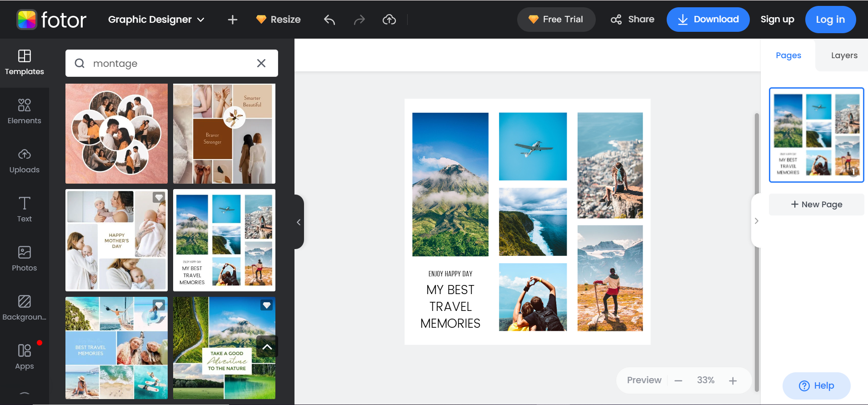Click the Preview button
Image resolution: width=868 pixels, height=405 pixels.
pyautogui.click(x=644, y=380)
